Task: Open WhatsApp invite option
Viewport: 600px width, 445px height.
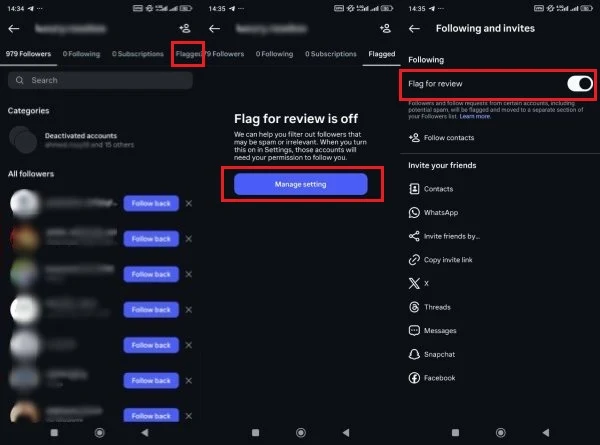Action: (440, 212)
